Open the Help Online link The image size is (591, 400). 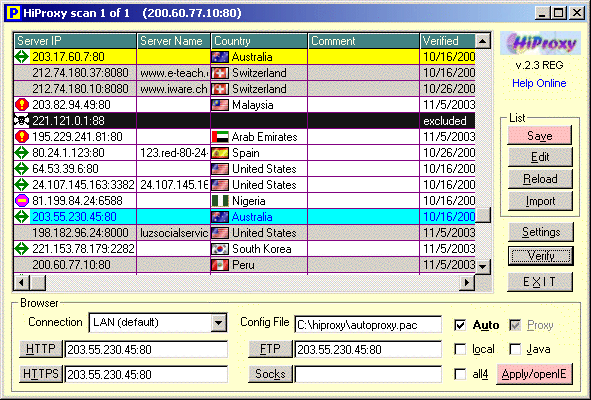(539, 83)
